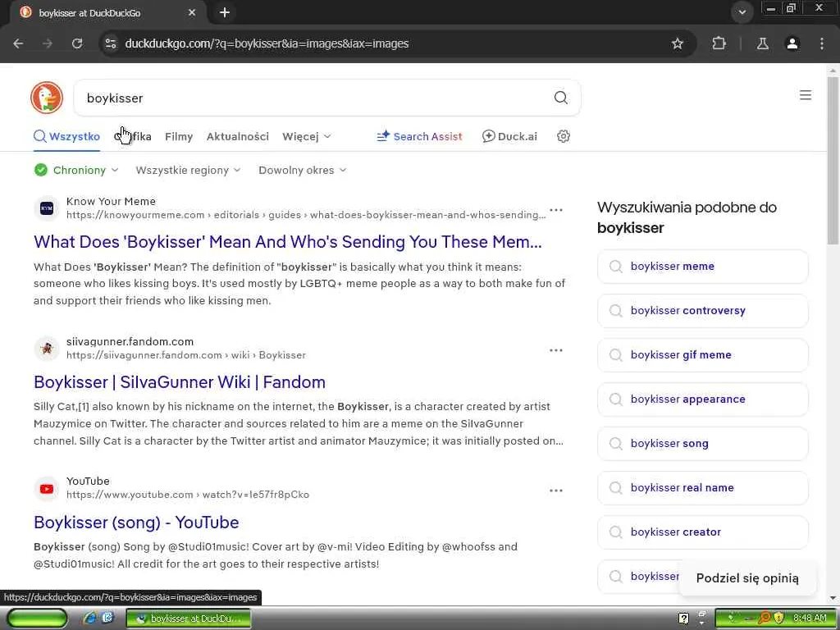Click the help question mark tray icon
The height and width of the screenshot is (630, 840).
[683, 619]
